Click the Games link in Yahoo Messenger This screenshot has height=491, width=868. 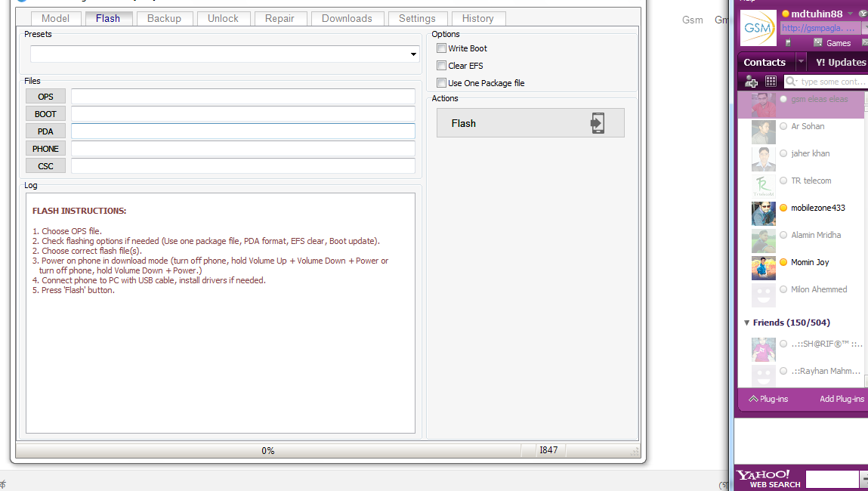click(x=838, y=42)
